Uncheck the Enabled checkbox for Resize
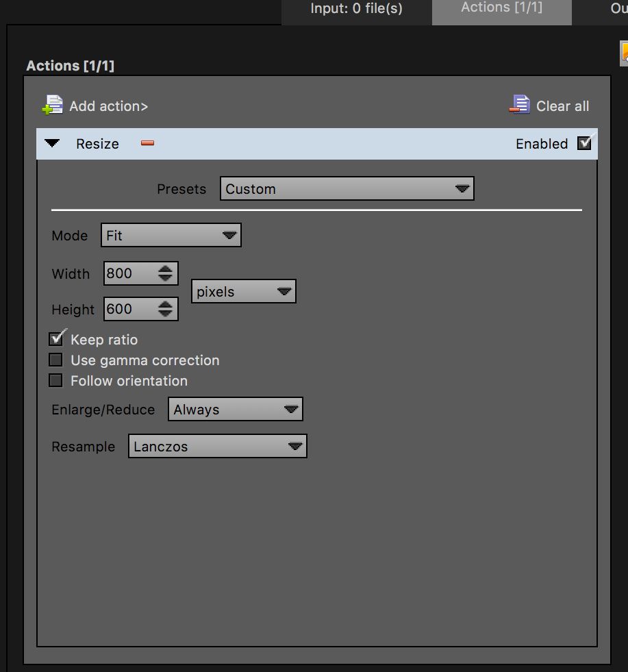The height and width of the screenshot is (672, 628). [584, 143]
